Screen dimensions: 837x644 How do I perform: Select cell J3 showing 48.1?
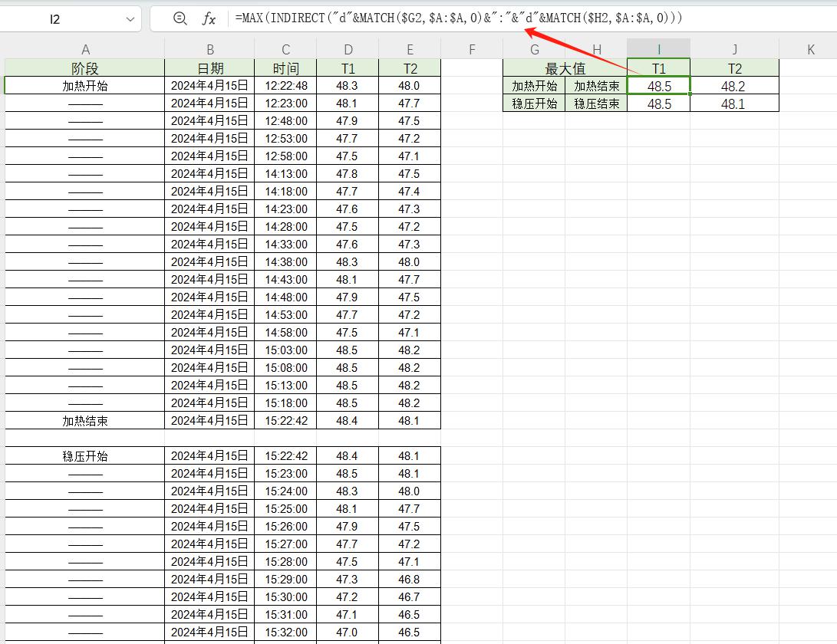734,103
